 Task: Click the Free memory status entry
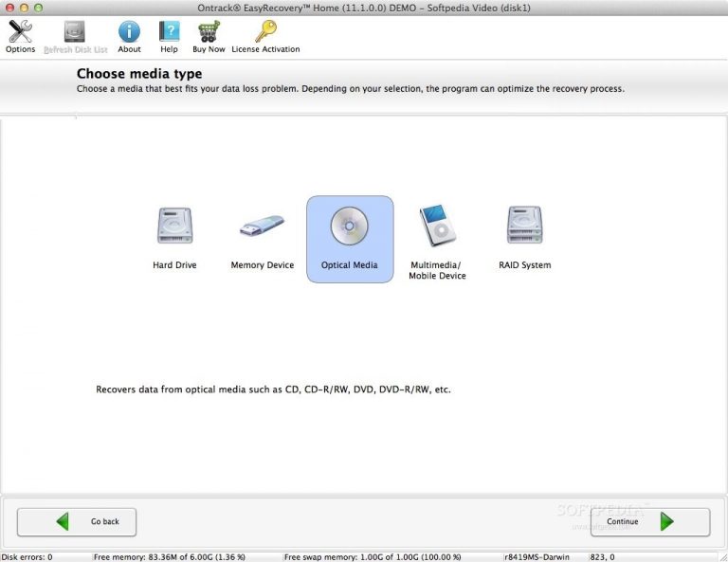click(x=170, y=557)
